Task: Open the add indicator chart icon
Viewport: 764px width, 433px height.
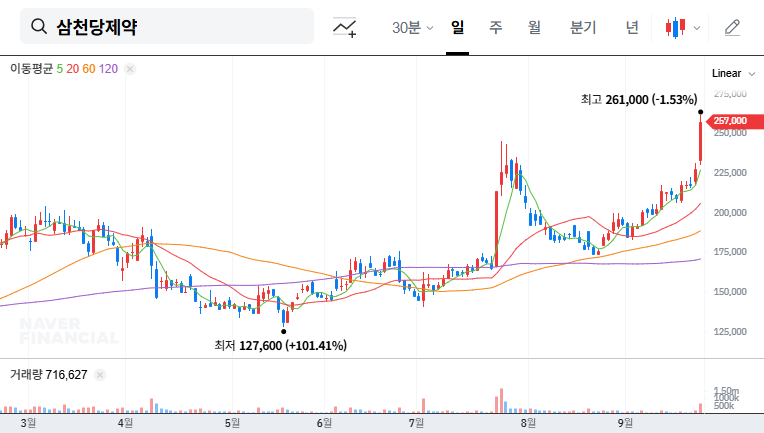Action: [x=344, y=27]
